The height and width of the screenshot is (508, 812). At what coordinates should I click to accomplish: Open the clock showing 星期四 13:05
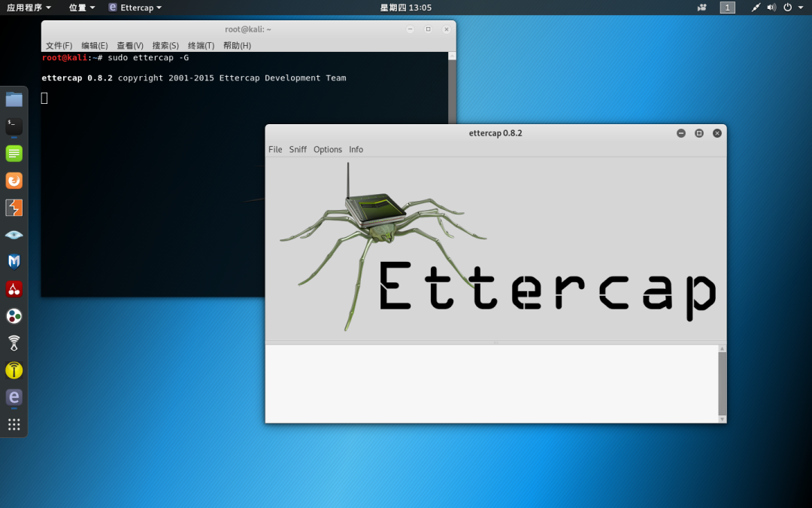405,8
